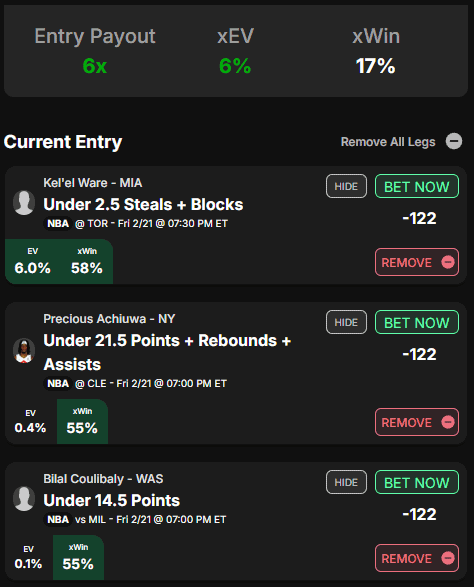Open Kel'el Ware's EV 6.0% stats badge
The image size is (474, 587).
(x=33, y=262)
